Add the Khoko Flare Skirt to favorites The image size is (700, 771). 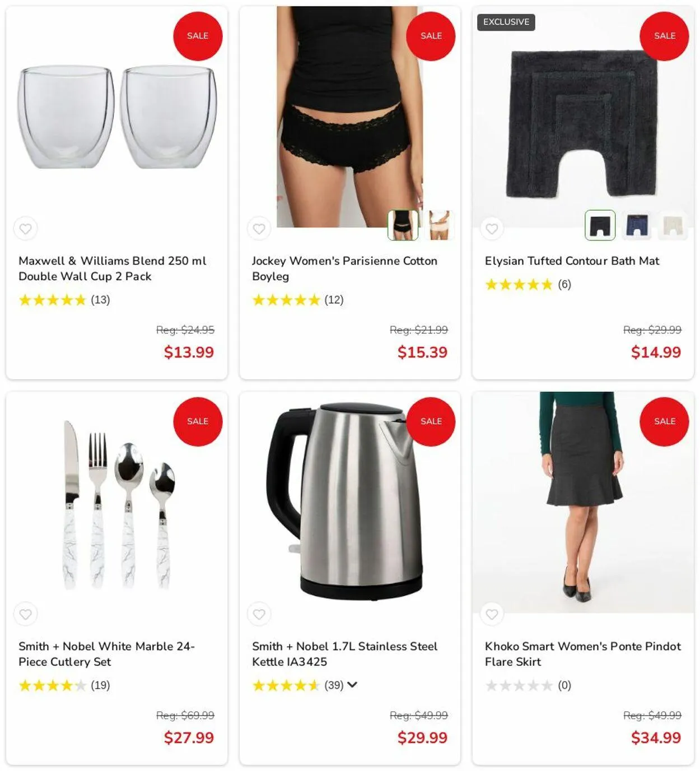492,614
